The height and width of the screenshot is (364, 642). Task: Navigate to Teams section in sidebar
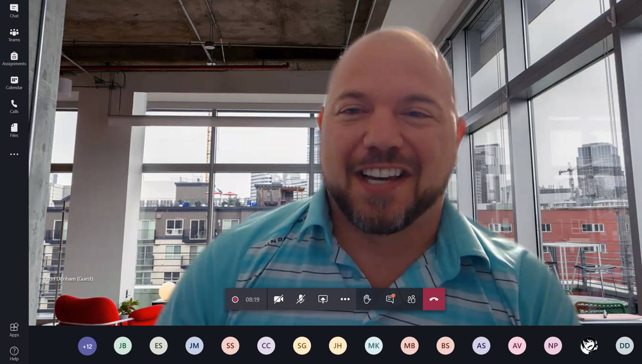[x=14, y=34]
